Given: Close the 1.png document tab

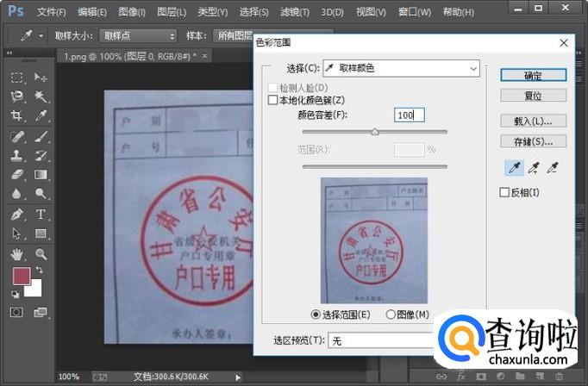Looking at the screenshot, I should (x=204, y=56).
